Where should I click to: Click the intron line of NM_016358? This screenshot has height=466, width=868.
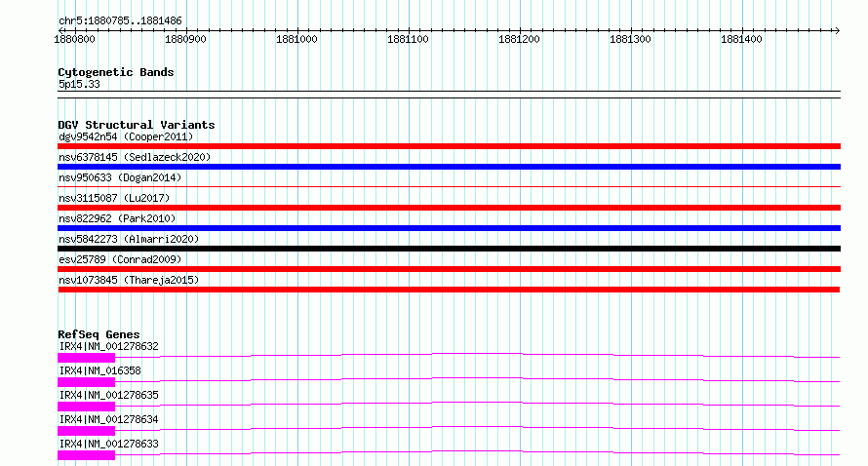tap(477, 377)
